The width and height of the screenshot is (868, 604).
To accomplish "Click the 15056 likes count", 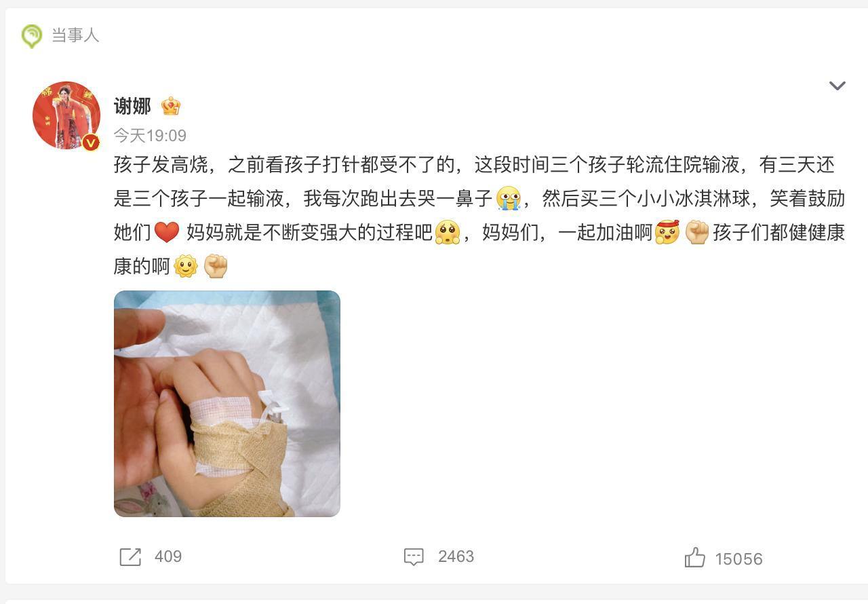I will (x=738, y=559).
